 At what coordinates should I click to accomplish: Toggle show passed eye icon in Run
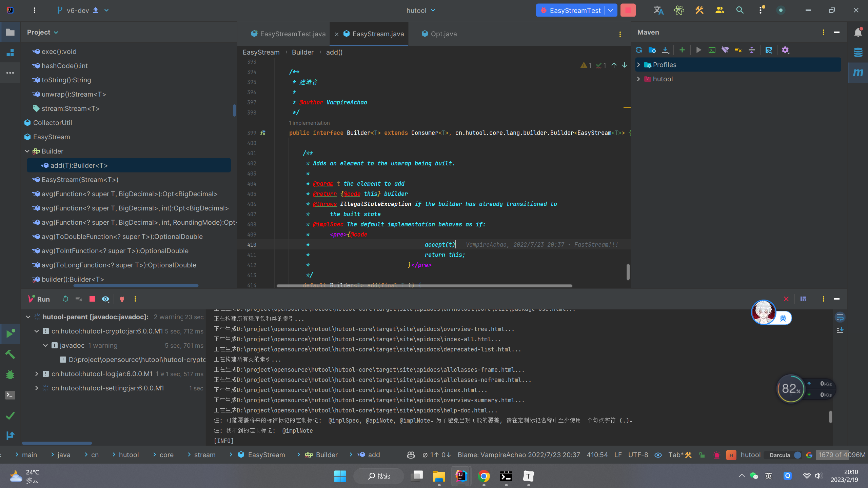point(105,299)
